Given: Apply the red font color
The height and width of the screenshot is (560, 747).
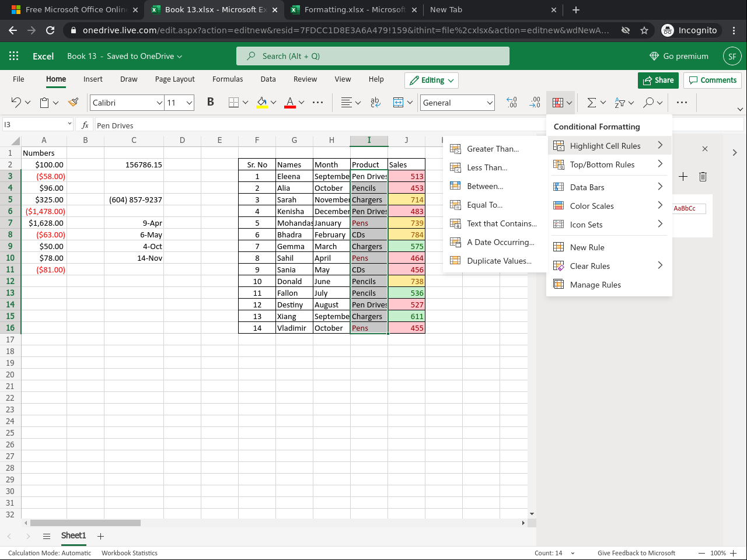Looking at the screenshot, I should (x=290, y=103).
